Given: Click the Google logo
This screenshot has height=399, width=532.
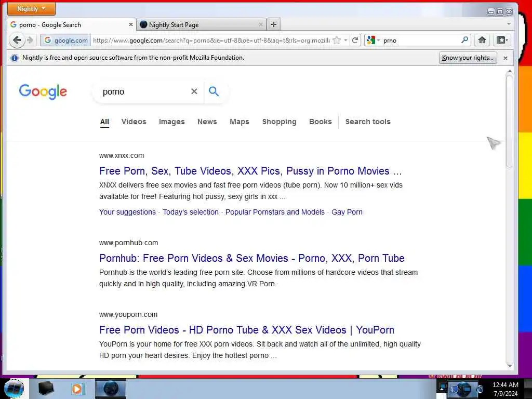Looking at the screenshot, I should point(43,91).
